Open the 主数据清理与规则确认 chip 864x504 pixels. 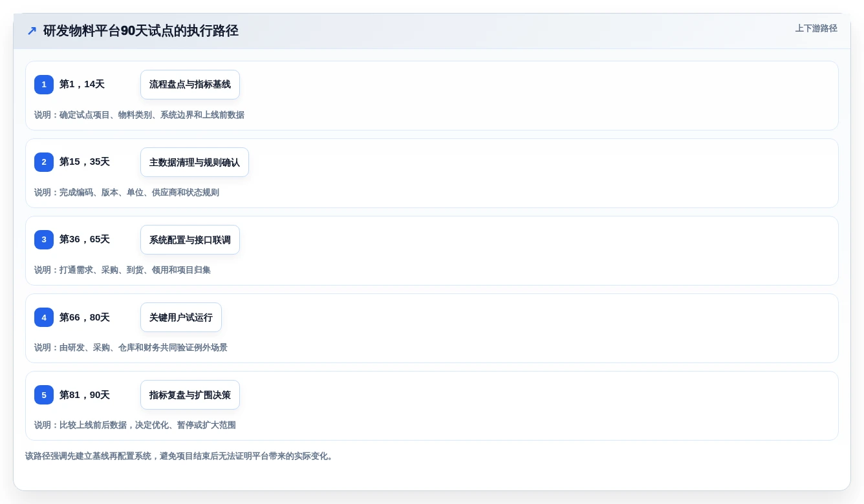click(x=195, y=162)
